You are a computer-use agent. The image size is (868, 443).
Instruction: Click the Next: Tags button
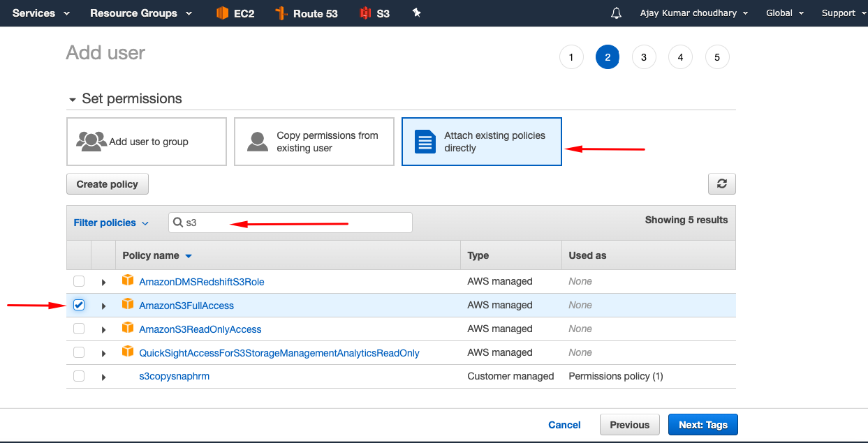click(x=703, y=424)
